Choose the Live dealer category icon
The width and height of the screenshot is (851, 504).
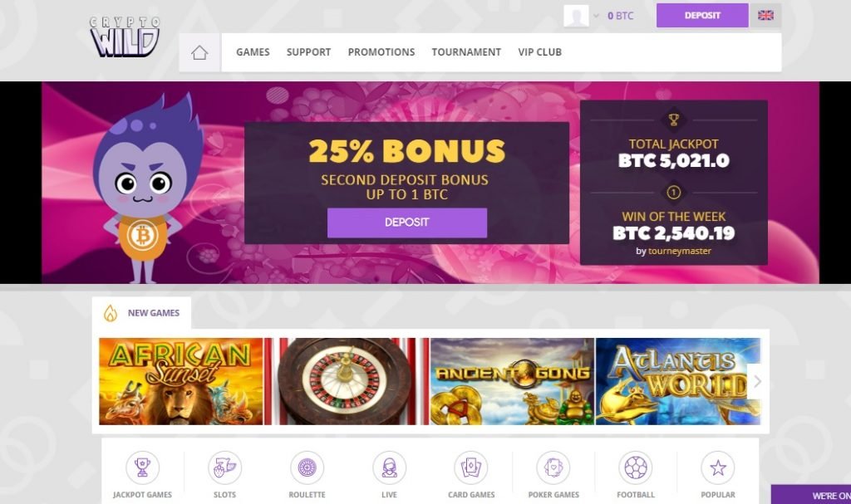[389, 467]
